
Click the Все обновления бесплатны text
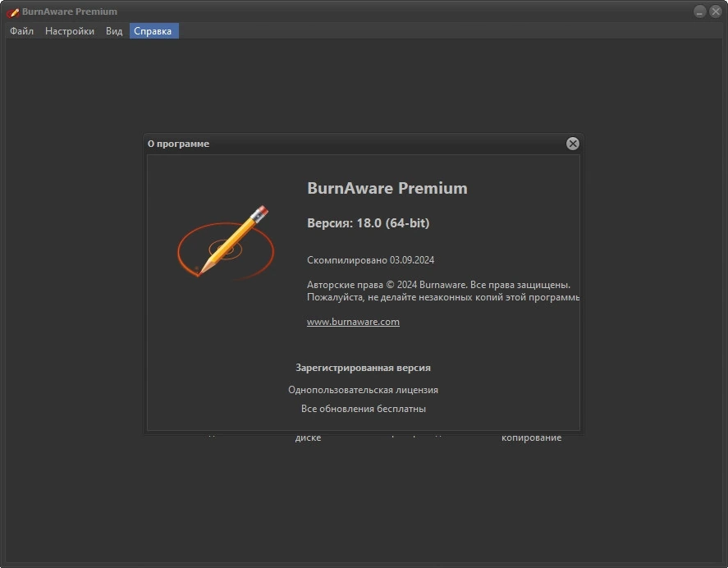[363, 409]
